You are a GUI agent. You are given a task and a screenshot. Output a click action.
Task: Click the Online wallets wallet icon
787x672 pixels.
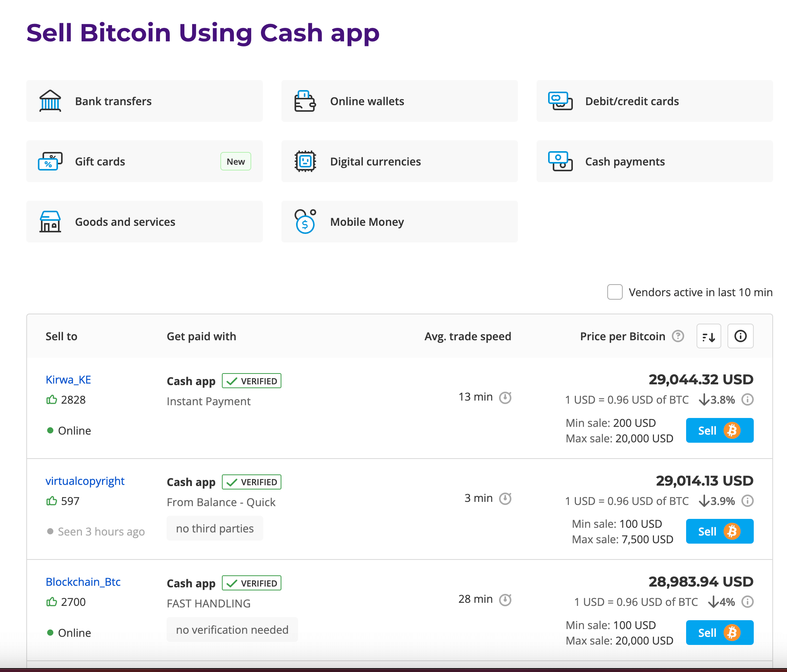coord(305,101)
